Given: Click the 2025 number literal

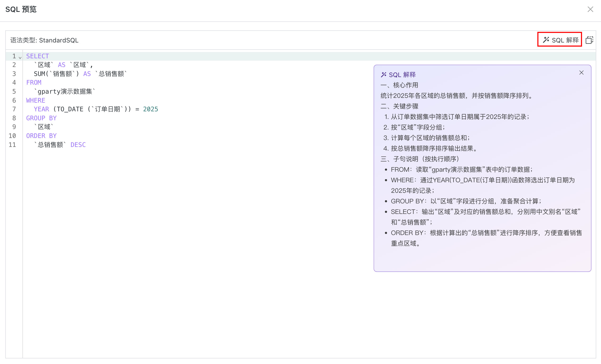Looking at the screenshot, I should (x=150, y=109).
